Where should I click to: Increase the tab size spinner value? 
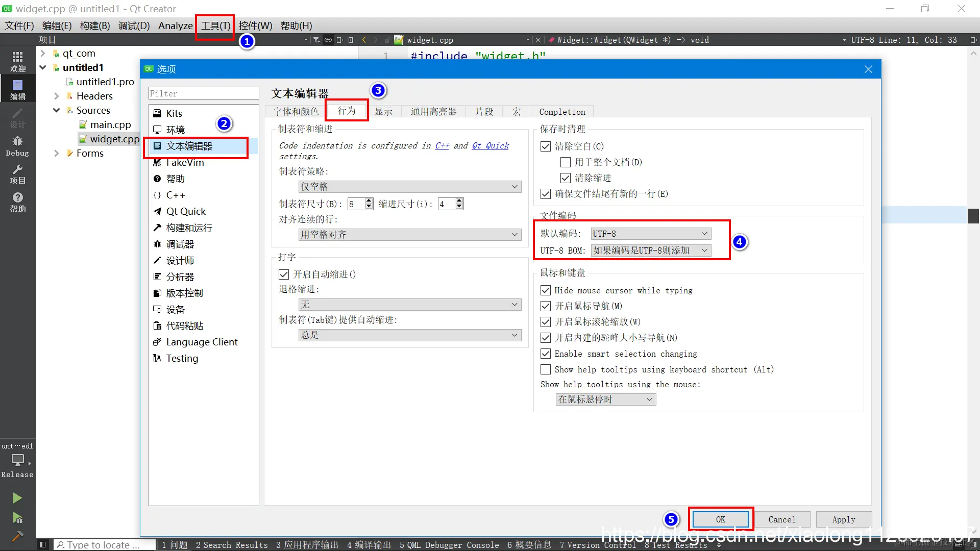point(369,201)
